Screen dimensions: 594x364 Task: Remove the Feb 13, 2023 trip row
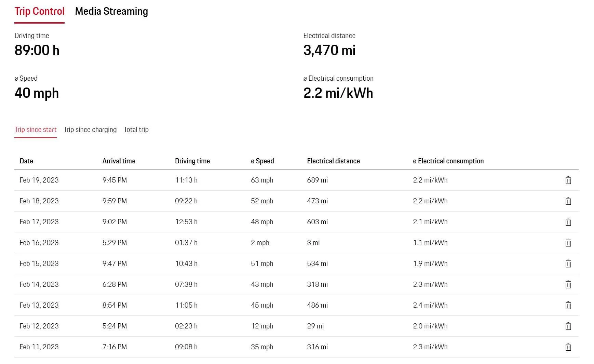(x=568, y=305)
